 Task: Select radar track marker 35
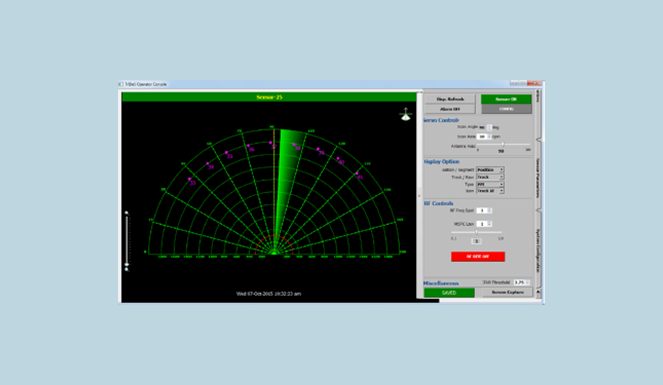[x=227, y=153]
